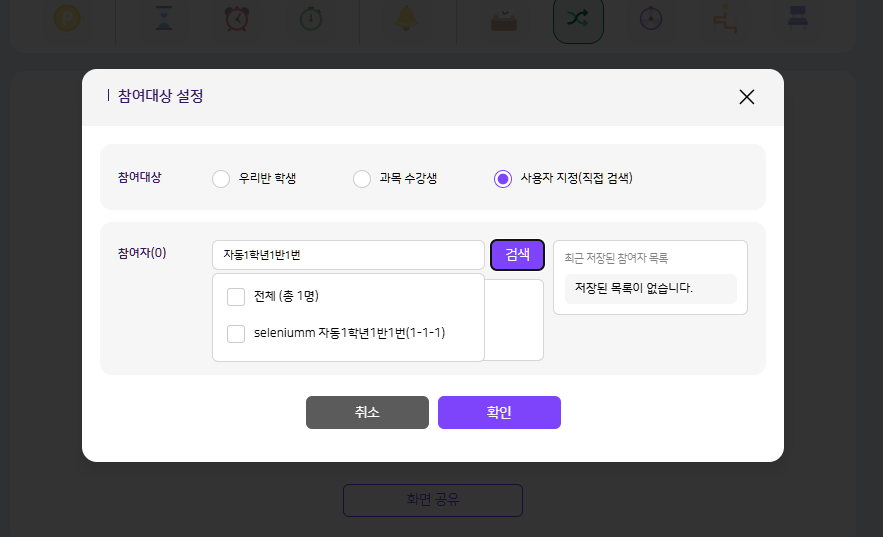The width and height of the screenshot is (883, 537).
Task: Click the yellow point coin icon
Action: click(x=67, y=17)
